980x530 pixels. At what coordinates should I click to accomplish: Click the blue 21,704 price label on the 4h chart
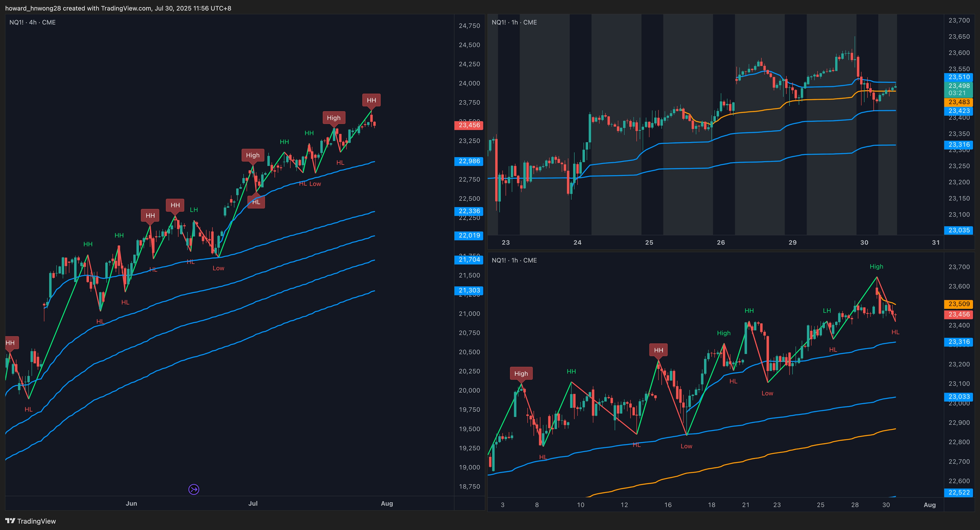[469, 260]
